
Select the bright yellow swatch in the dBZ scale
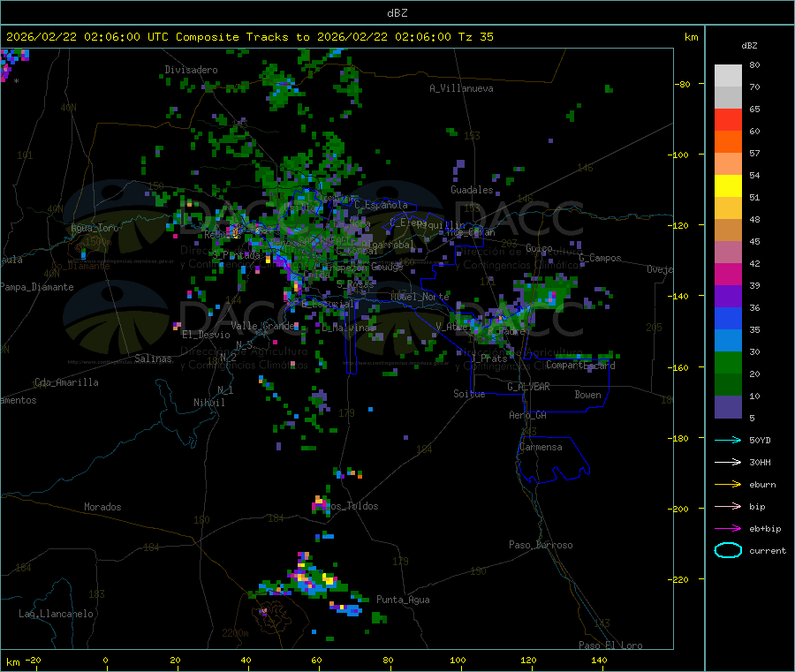(728, 186)
